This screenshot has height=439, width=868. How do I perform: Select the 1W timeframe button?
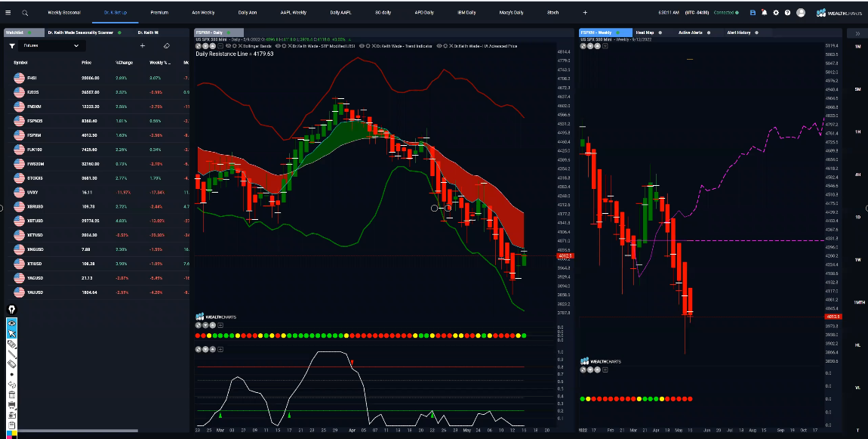[x=857, y=260]
